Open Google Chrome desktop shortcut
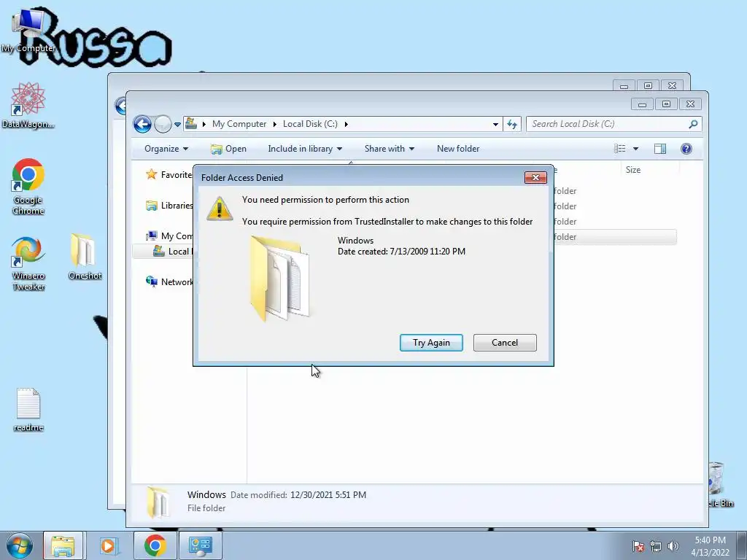Viewport: 747px width, 560px height. (x=28, y=187)
